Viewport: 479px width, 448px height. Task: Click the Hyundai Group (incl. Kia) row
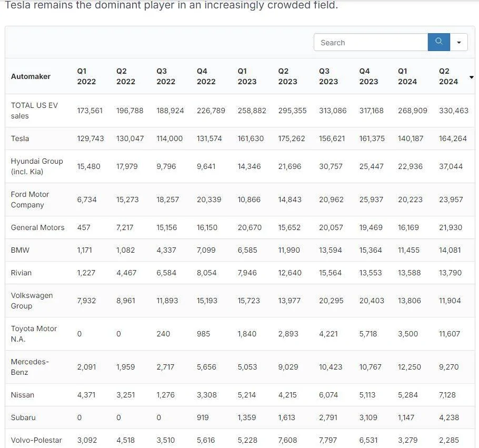coord(240,166)
